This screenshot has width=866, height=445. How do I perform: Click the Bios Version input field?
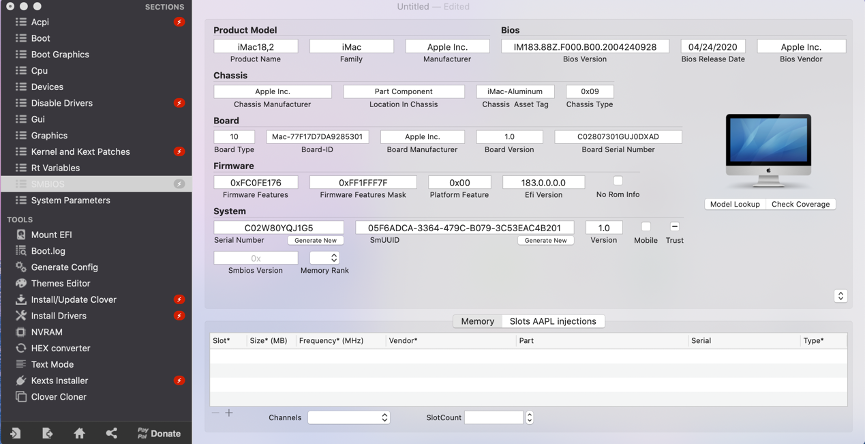[585, 46]
